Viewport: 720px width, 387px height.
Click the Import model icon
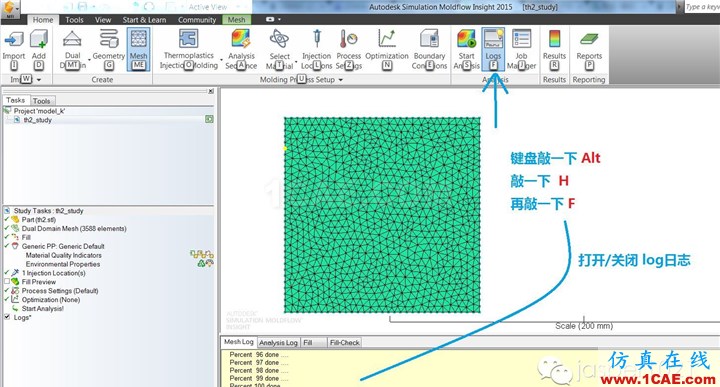[14, 49]
